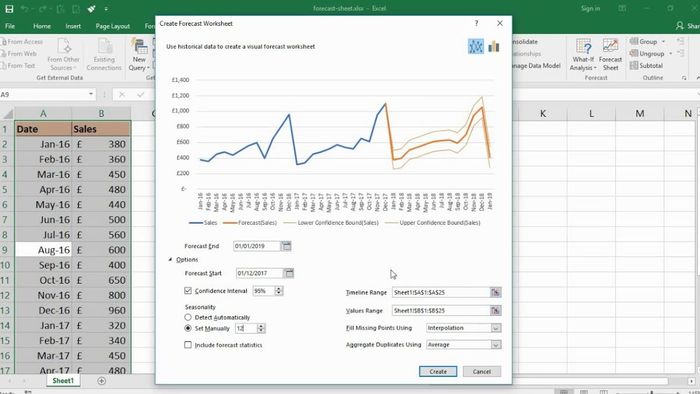Click the Cancel button
The width and height of the screenshot is (700, 394).
[x=482, y=371]
